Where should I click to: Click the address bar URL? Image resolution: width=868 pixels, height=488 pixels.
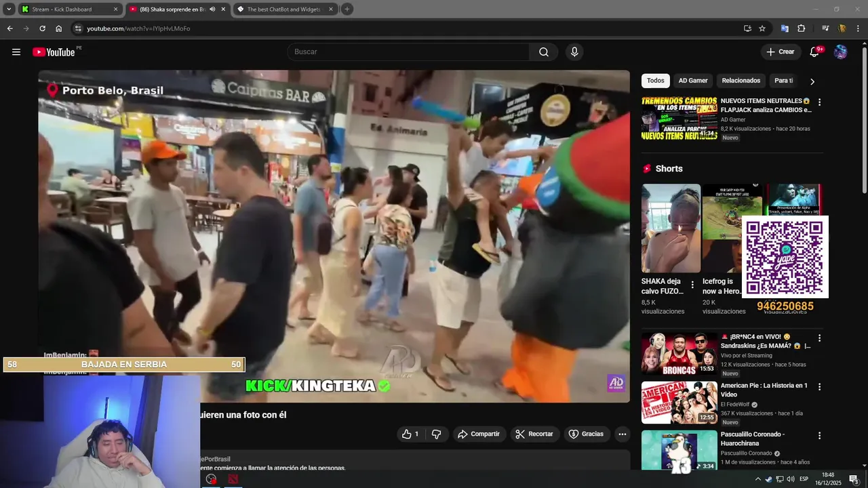[138, 28]
